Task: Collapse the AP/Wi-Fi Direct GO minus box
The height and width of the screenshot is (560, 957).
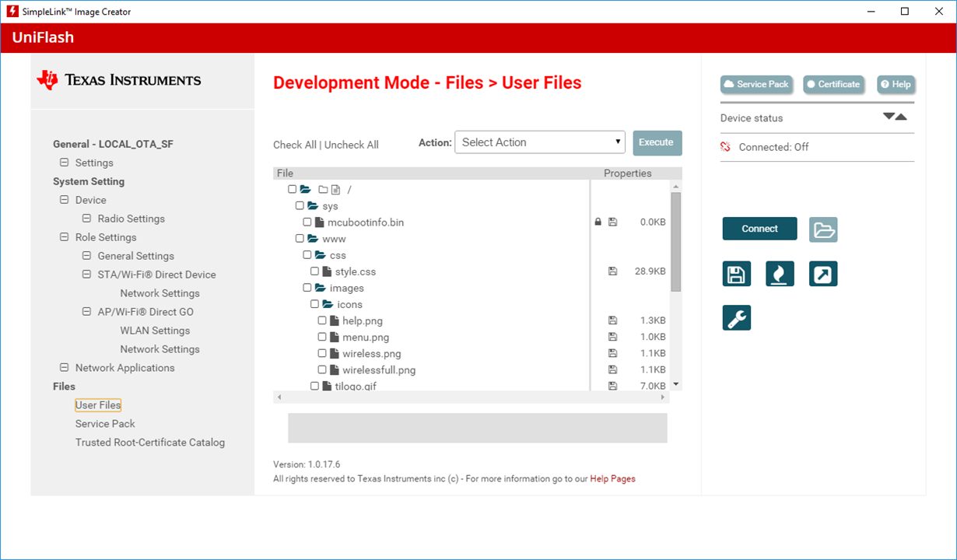Action: click(87, 312)
